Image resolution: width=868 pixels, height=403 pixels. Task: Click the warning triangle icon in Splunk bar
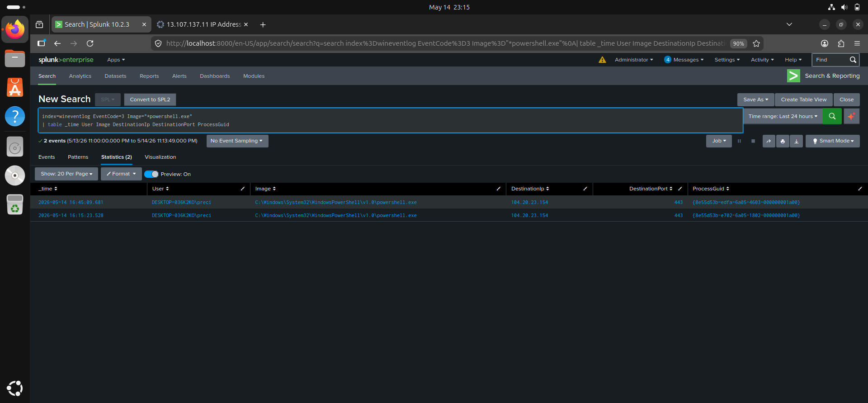point(602,60)
